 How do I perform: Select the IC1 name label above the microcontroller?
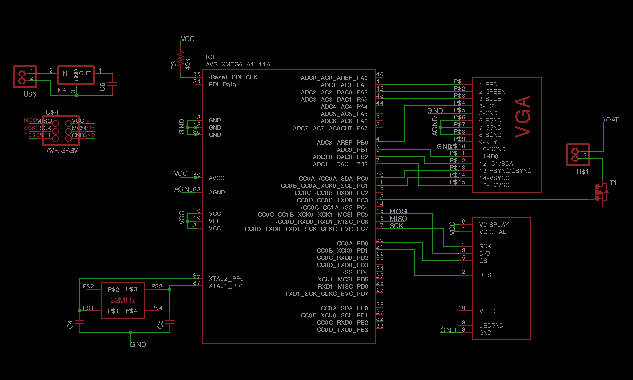pyautogui.click(x=210, y=57)
